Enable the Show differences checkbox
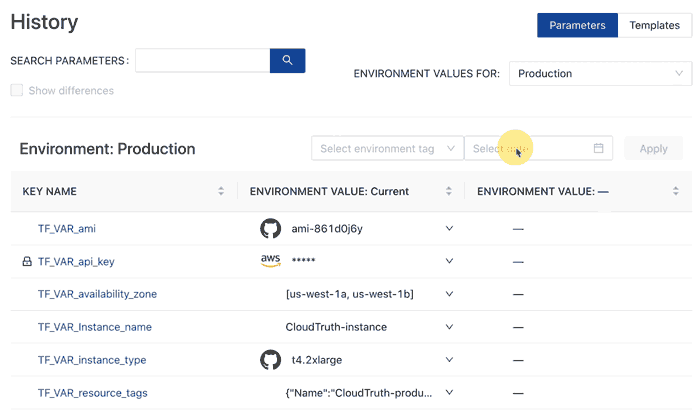700x419 pixels. point(17,90)
